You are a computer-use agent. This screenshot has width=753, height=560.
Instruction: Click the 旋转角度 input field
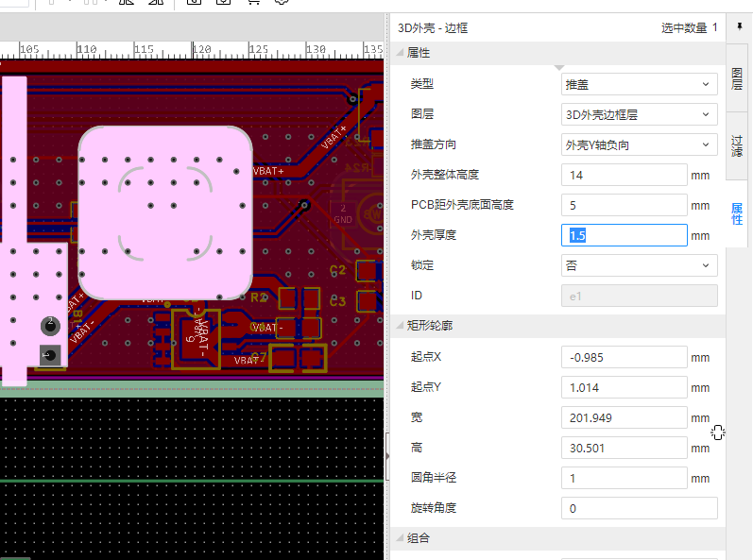tap(639, 509)
